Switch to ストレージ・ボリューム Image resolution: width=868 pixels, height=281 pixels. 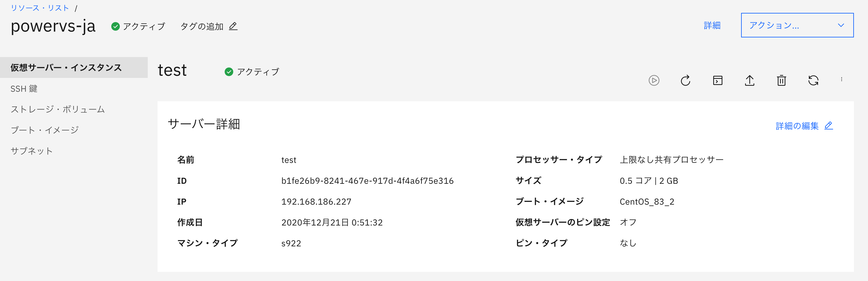(58, 109)
